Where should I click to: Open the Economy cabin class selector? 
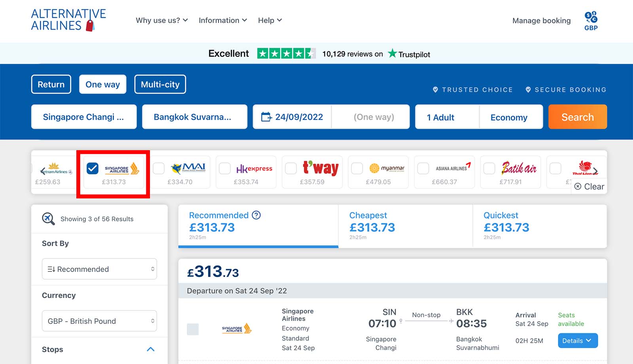[x=511, y=117]
